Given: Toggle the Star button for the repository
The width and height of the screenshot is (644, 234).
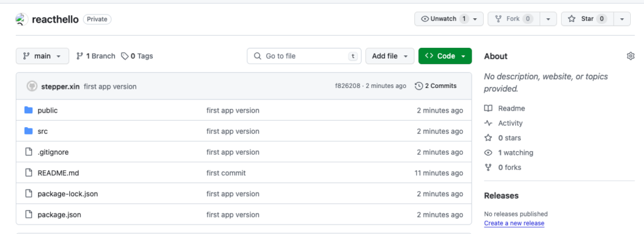Looking at the screenshot, I should (x=587, y=19).
